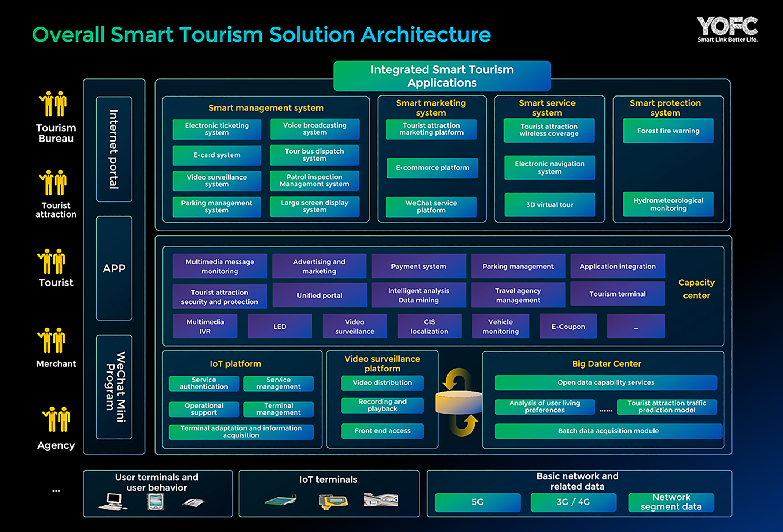The height and width of the screenshot is (532, 783).
Task: Click E-commerce platform block
Action: [x=432, y=168]
